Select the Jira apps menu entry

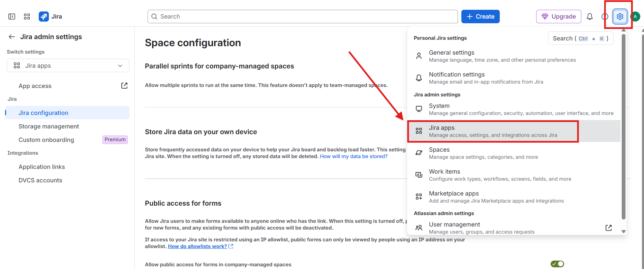tap(514, 131)
